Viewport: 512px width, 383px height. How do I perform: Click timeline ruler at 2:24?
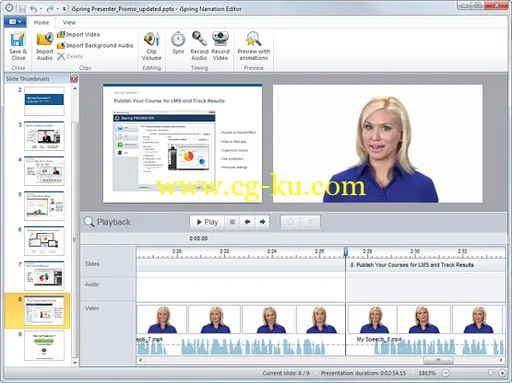pyautogui.click(x=272, y=251)
